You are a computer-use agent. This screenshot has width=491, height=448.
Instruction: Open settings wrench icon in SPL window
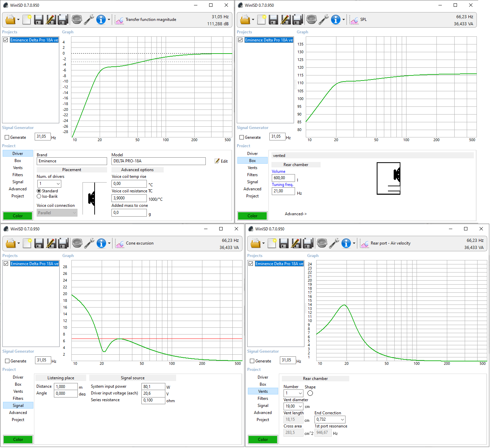324,20
